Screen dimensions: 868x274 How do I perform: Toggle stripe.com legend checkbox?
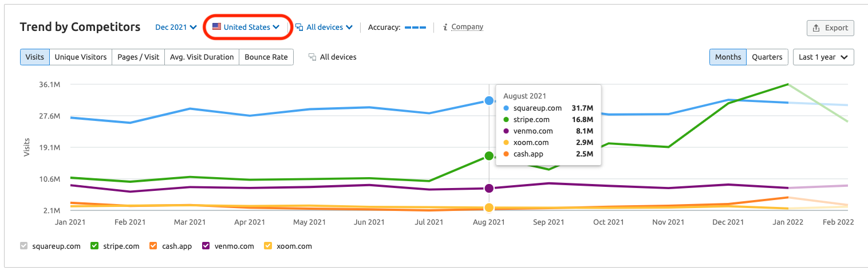(94, 246)
